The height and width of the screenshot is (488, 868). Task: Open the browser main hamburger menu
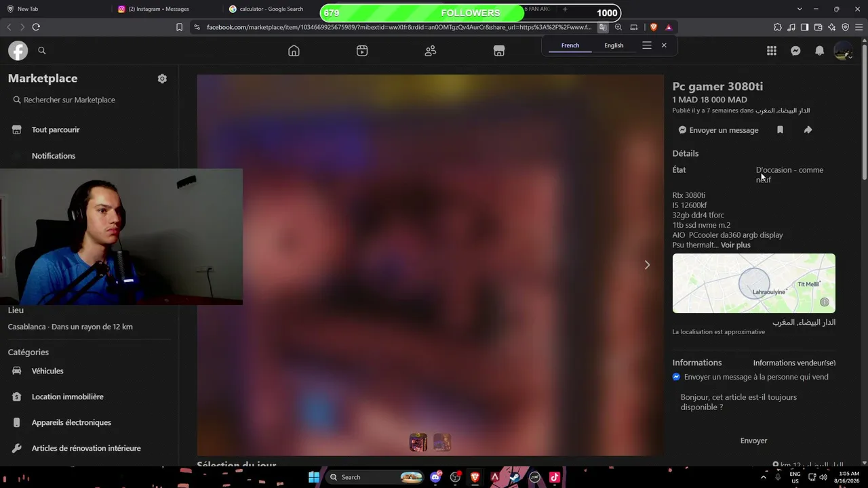pos(859,27)
